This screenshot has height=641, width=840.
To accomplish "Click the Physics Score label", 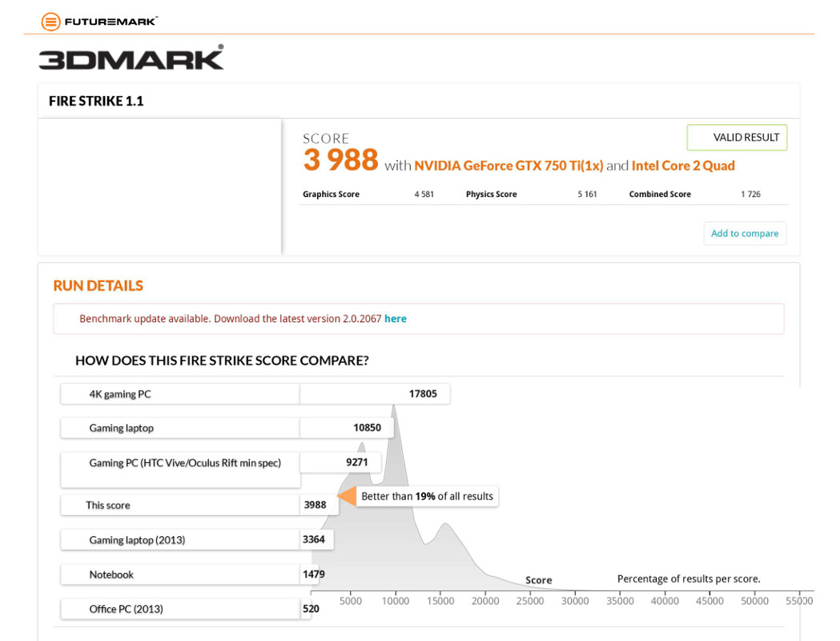I will click(491, 194).
